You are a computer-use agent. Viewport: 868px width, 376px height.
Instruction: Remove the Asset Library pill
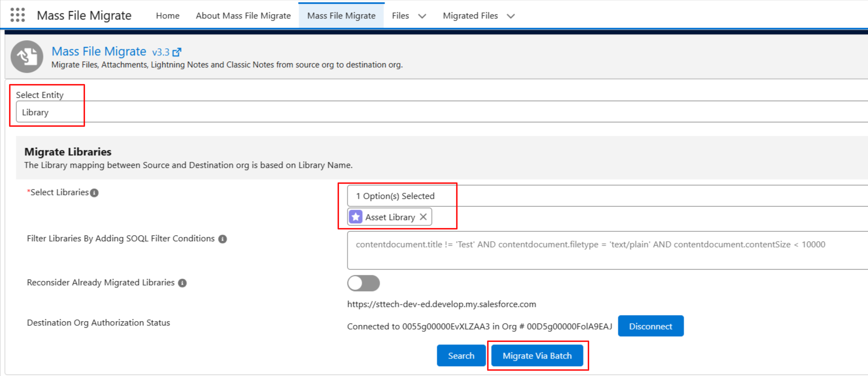423,217
